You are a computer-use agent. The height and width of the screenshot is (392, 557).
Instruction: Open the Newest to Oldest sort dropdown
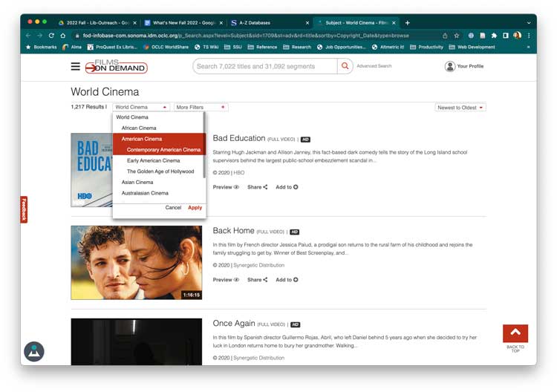point(460,108)
